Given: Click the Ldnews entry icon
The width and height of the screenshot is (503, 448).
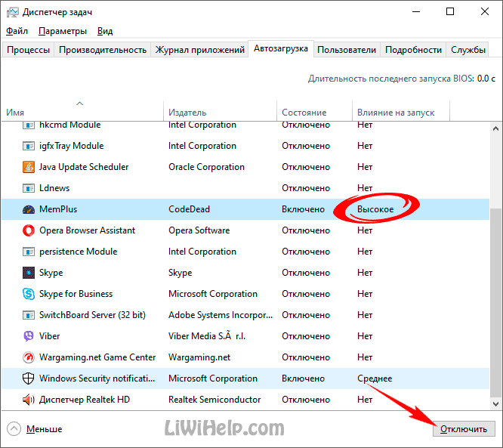Looking at the screenshot, I should point(29,188).
